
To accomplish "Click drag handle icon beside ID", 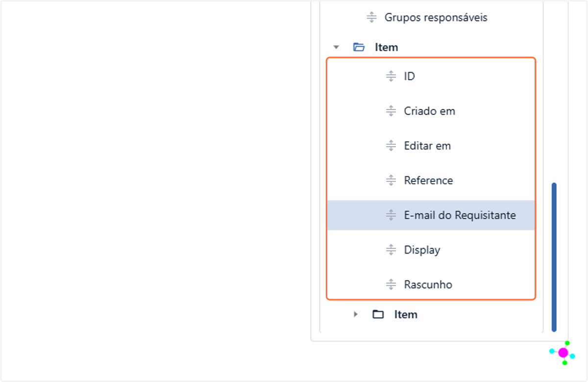I will (391, 76).
